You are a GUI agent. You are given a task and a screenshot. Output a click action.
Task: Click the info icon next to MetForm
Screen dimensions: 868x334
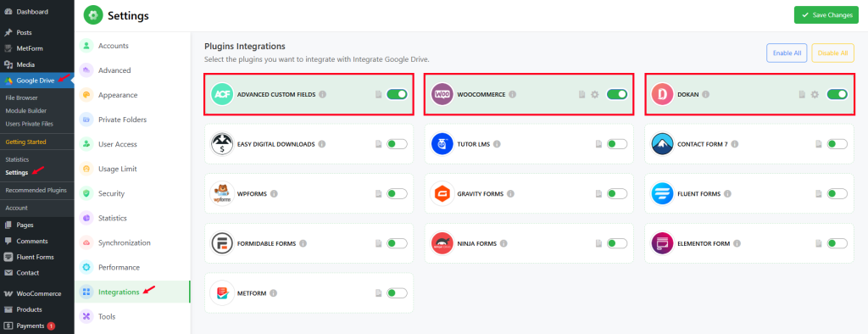(273, 293)
